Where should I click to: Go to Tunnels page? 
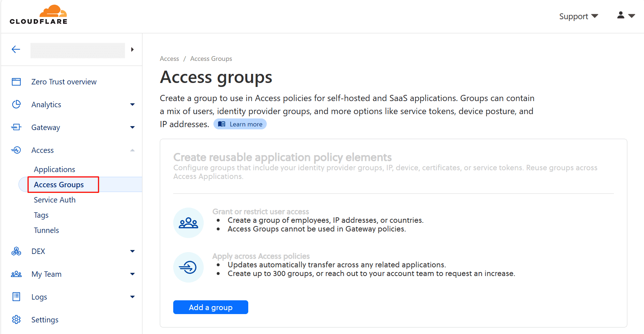[x=46, y=230]
